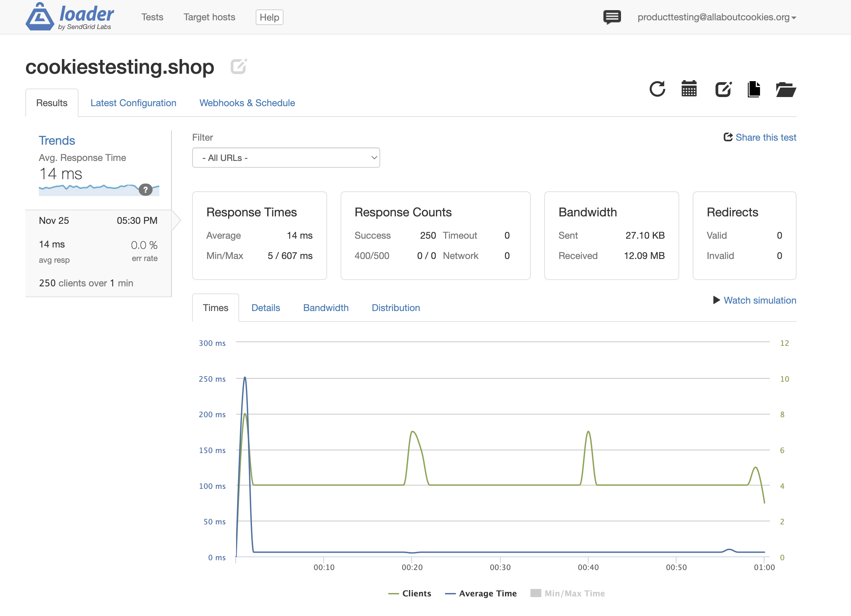Open feedback message bubble in header
The height and width of the screenshot is (616, 851).
(x=612, y=17)
